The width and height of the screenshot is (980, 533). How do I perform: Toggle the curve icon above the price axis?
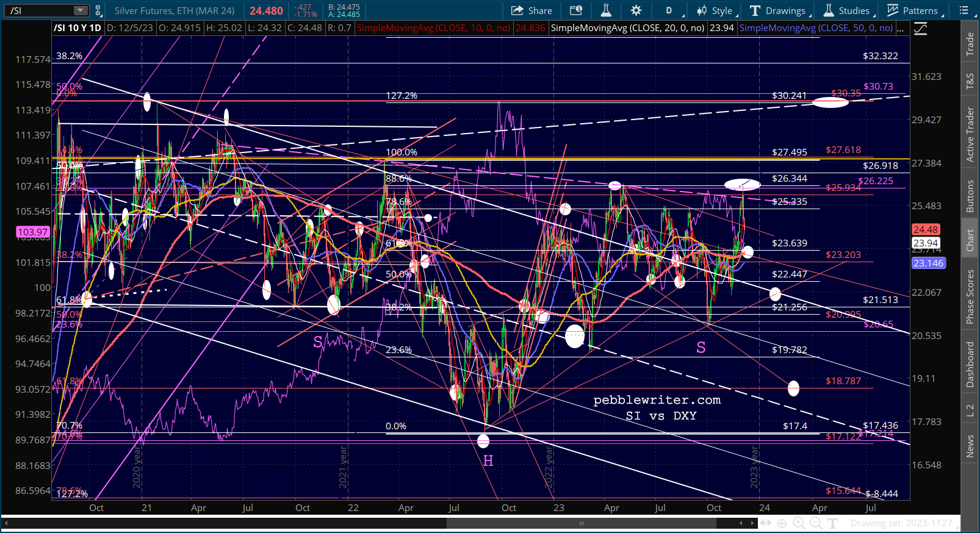(920, 29)
